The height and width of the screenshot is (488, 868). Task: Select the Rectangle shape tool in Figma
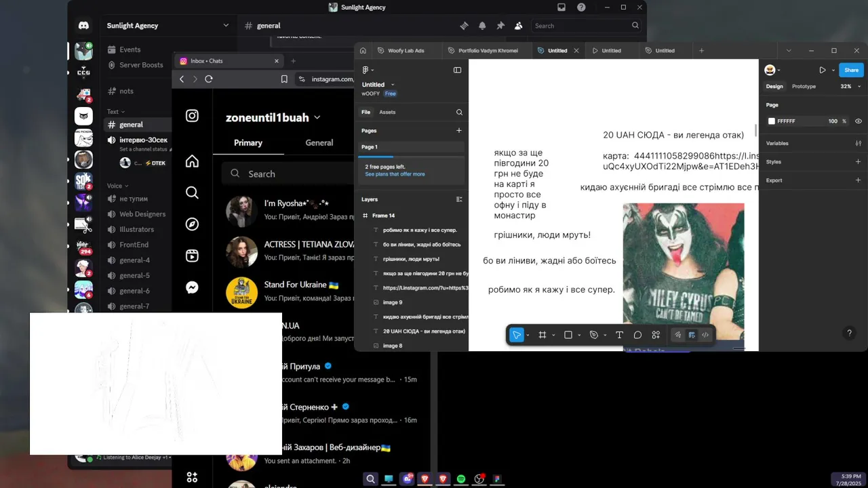[568, 335]
